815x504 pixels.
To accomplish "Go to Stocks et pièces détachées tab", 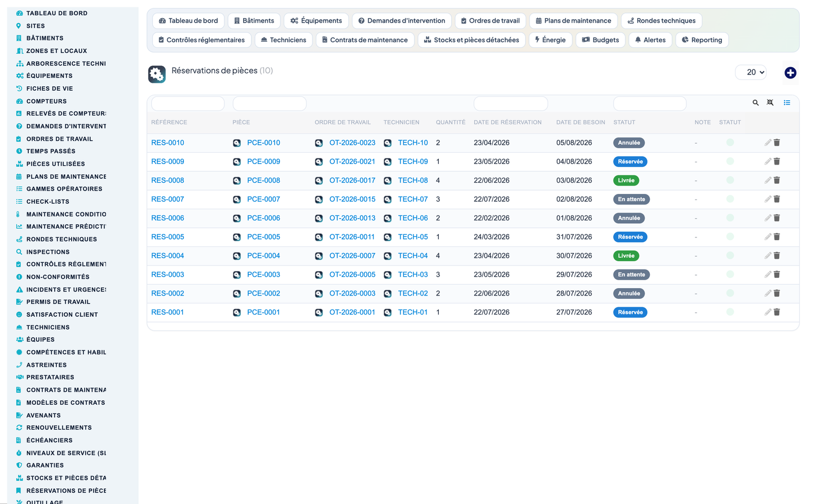I will (x=472, y=40).
